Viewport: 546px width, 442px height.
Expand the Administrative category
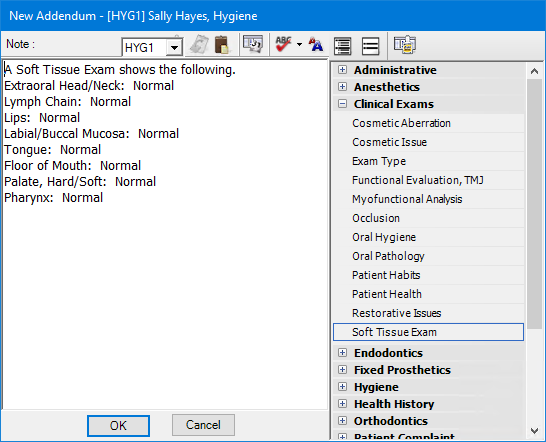(x=343, y=70)
